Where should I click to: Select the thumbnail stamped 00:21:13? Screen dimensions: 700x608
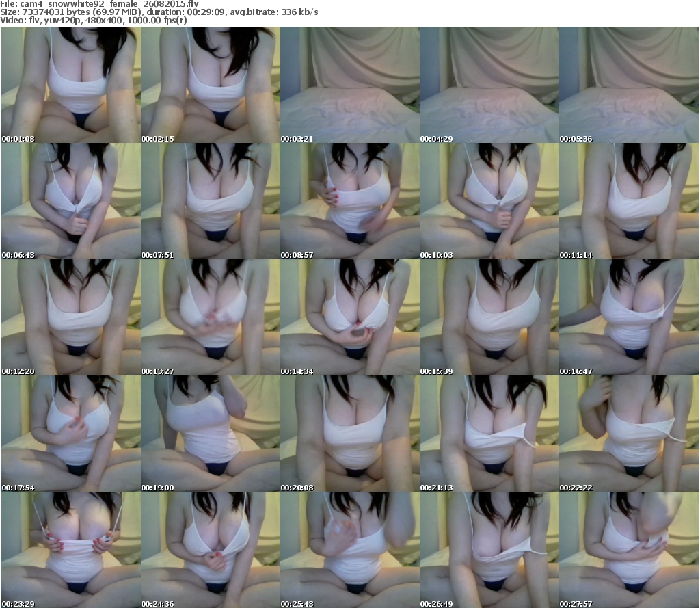489,434
